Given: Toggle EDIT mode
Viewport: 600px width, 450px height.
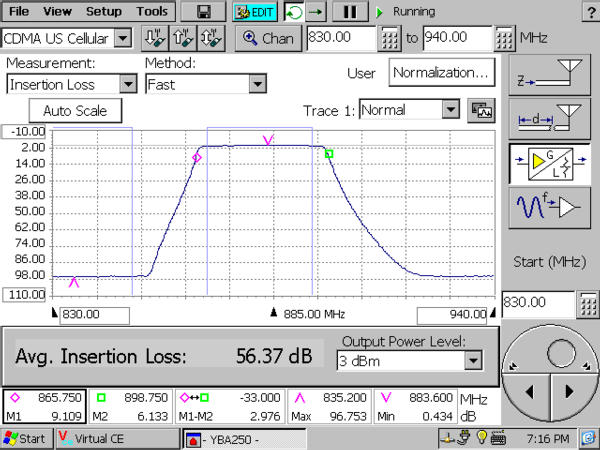Looking at the screenshot, I should point(254,12).
